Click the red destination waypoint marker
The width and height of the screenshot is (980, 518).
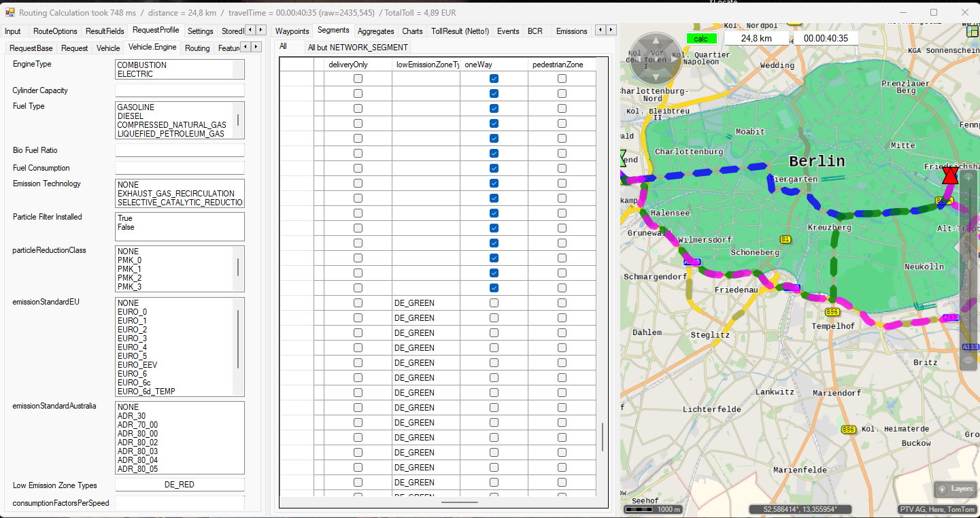(x=950, y=176)
